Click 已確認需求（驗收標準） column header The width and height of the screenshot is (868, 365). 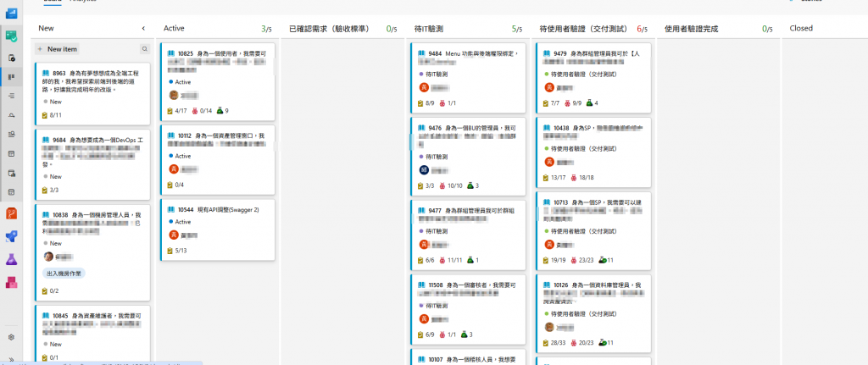pos(329,29)
